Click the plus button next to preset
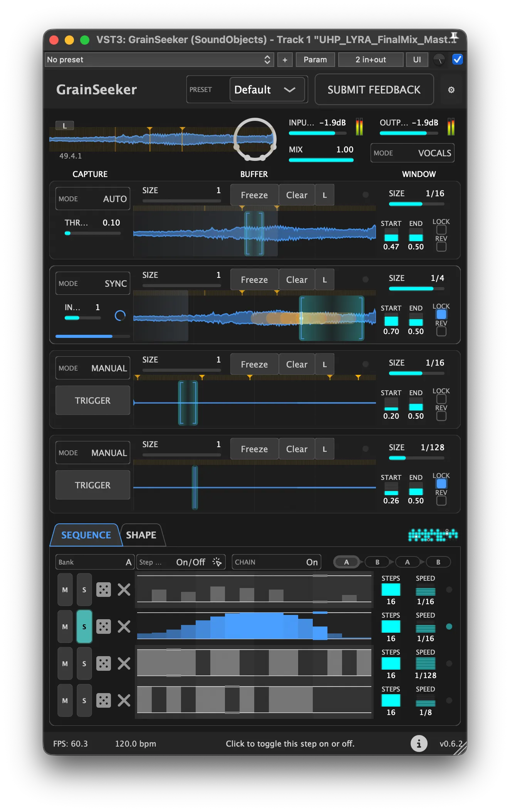 [285, 60]
